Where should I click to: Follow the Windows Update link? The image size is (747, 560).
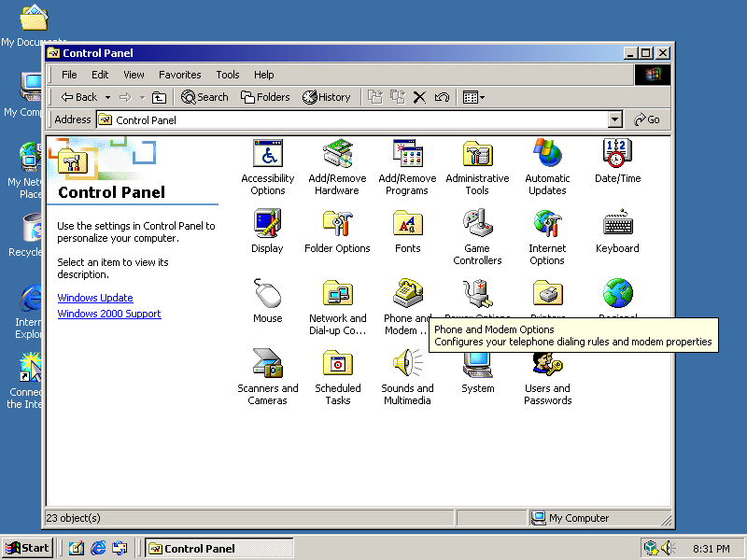click(95, 298)
